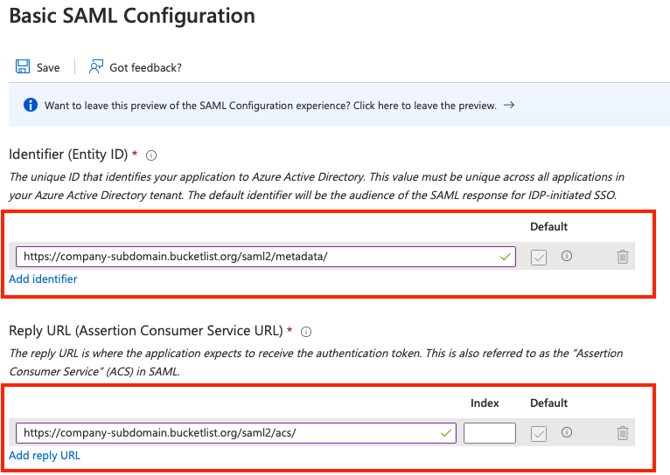Click the info icon beside Reply URL heading
This screenshot has height=475, width=670.
306,332
